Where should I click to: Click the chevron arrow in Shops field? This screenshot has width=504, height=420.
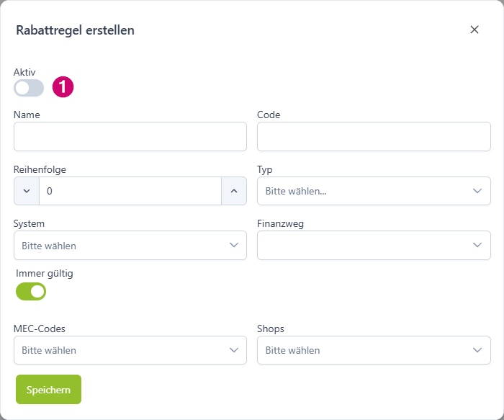[477, 350]
